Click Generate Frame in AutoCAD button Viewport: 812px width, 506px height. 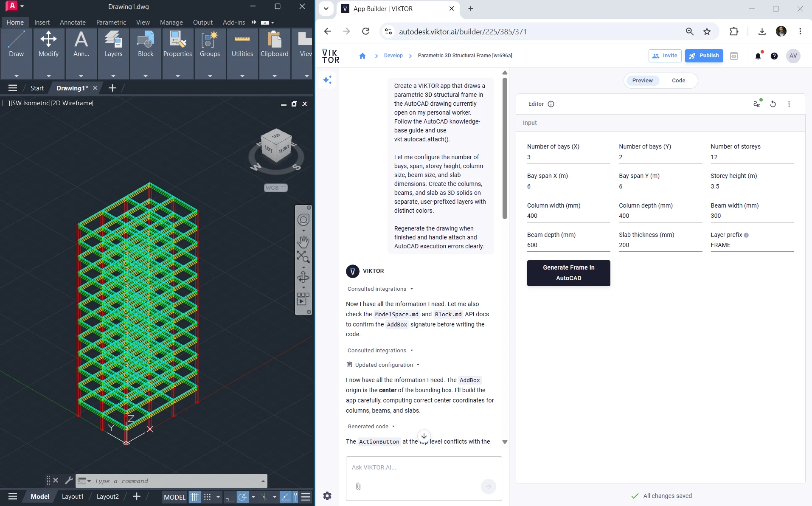tap(568, 273)
